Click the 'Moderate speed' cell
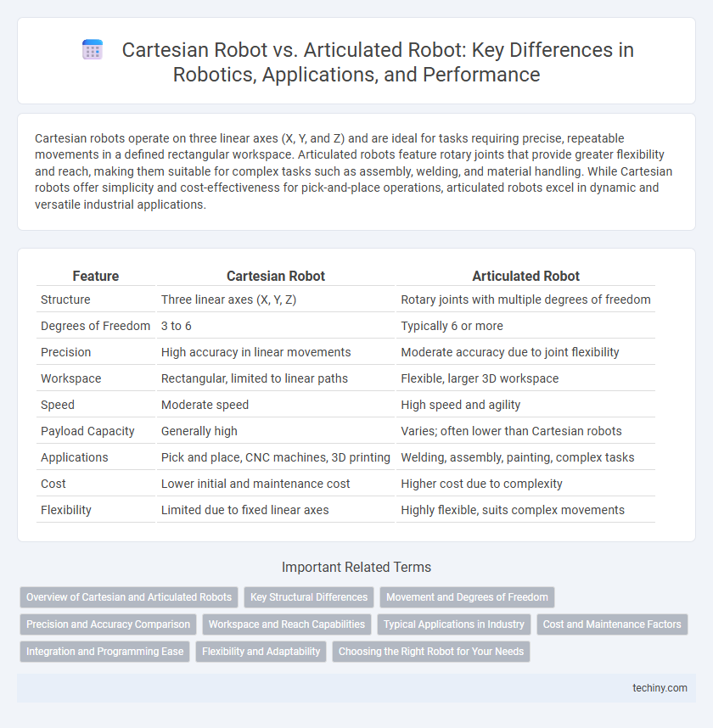Viewport: 713px width, 728px height. click(205, 405)
